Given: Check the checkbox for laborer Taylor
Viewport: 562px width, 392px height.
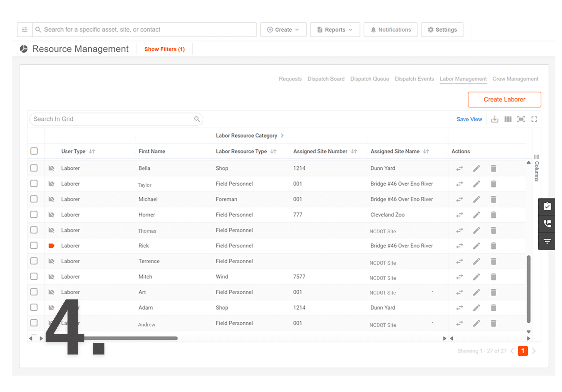Looking at the screenshot, I should click(34, 183).
